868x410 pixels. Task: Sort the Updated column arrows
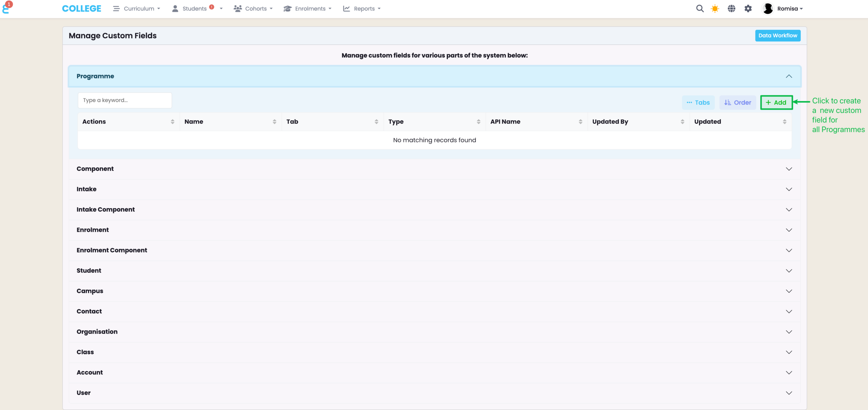(x=784, y=122)
